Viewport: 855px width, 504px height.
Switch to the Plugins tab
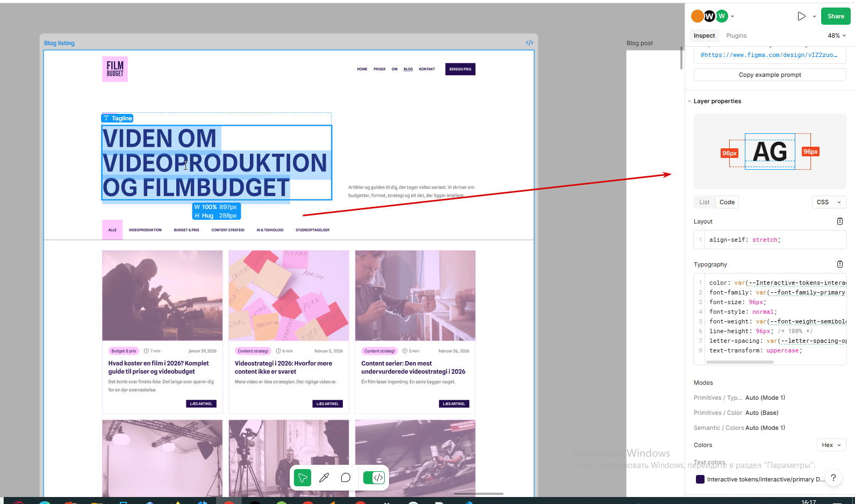click(x=736, y=35)
